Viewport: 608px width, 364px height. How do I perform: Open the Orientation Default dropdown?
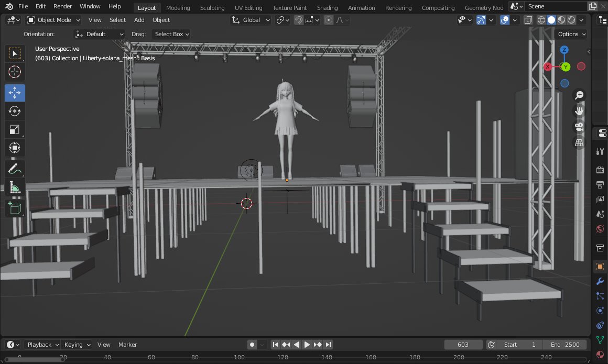[x=99, y=34]
